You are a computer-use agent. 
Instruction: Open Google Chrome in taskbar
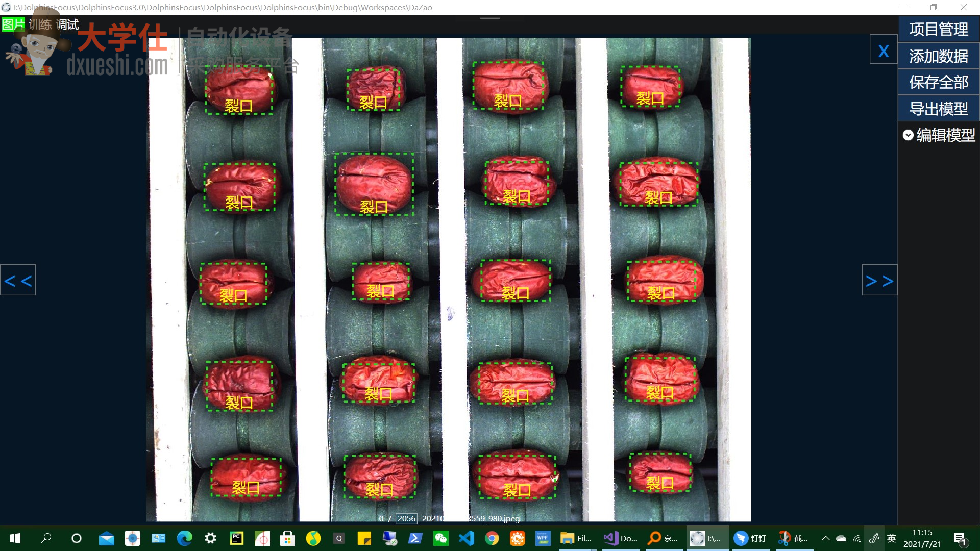(x=492, y=538)
